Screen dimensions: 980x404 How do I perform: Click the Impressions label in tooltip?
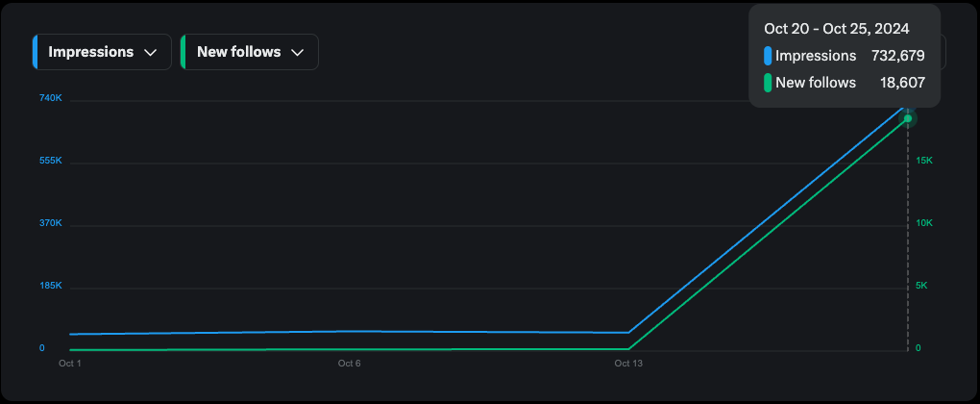[816, 56]
